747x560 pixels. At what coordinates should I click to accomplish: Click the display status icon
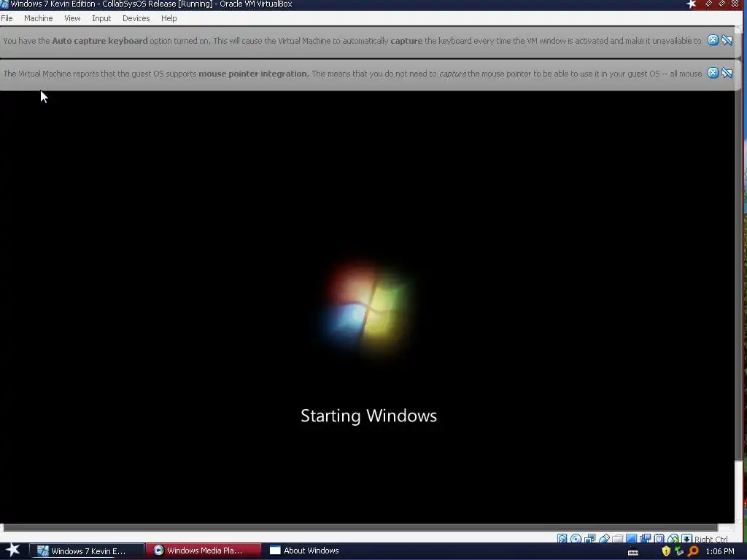[x=631, y=539]
